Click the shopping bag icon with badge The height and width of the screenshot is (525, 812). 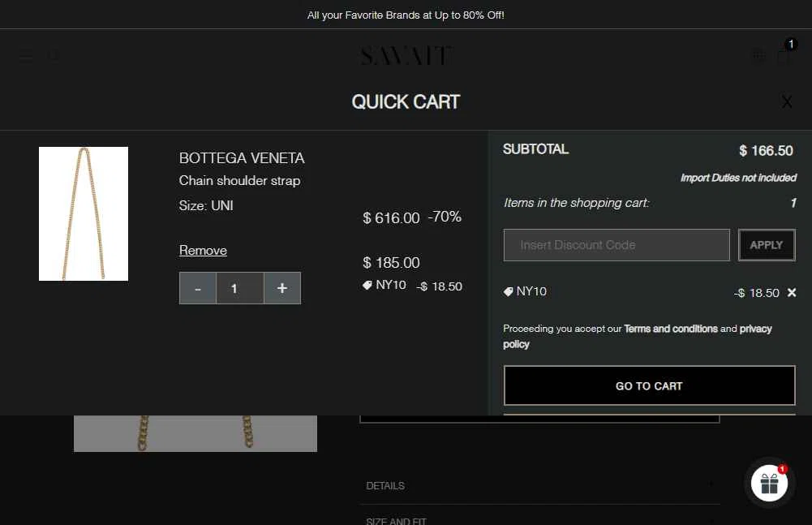[784, 54]
